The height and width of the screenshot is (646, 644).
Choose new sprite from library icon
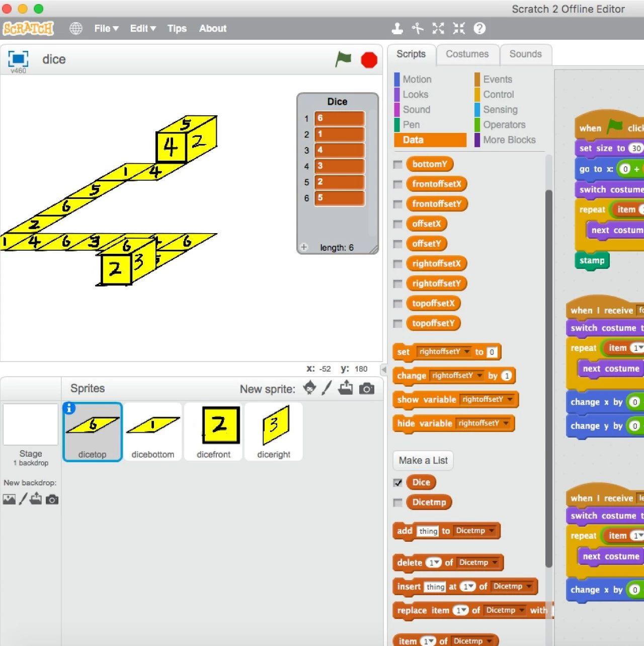310,388
